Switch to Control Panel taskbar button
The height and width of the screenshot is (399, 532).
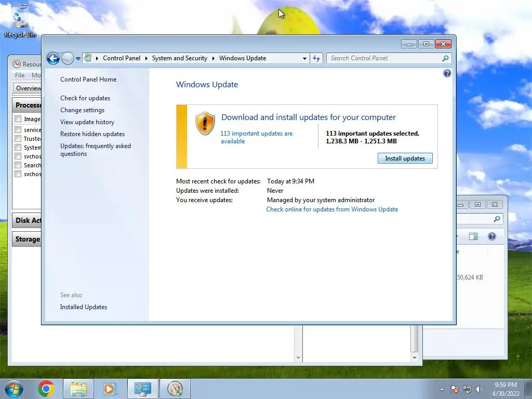(142, 389)
